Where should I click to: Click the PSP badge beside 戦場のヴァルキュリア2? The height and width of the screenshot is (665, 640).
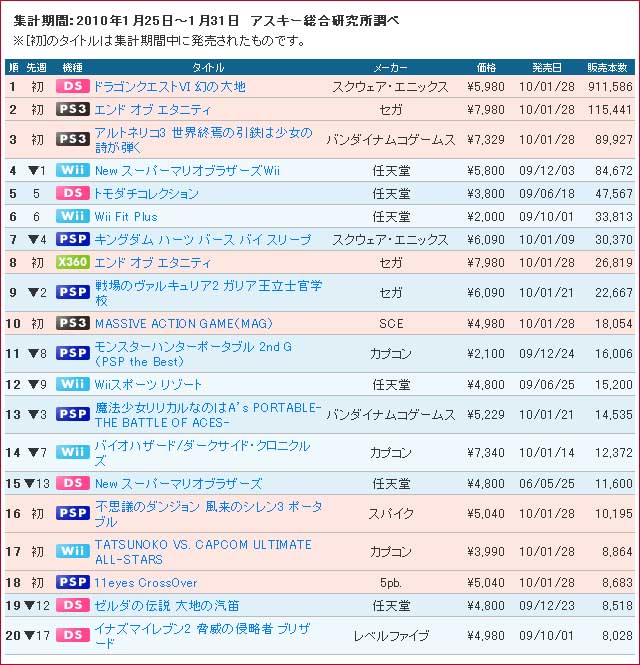pyautogui.click(x=73, y=292)
